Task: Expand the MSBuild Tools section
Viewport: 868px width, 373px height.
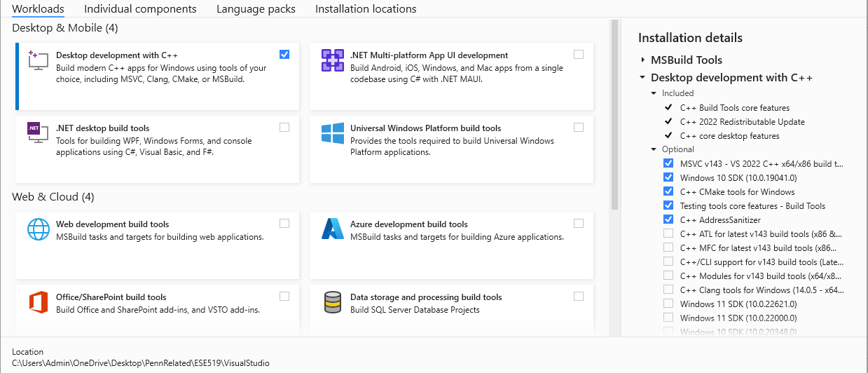Action: (642, 60)
